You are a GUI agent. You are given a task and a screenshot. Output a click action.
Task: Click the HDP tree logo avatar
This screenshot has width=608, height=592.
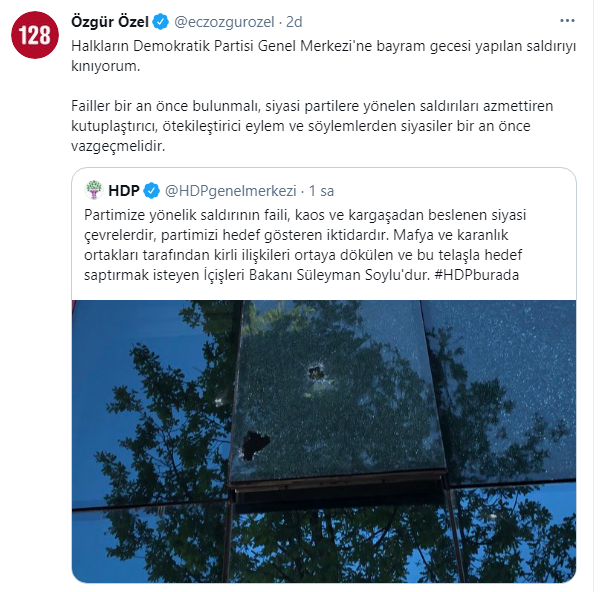tap(93, 190)
